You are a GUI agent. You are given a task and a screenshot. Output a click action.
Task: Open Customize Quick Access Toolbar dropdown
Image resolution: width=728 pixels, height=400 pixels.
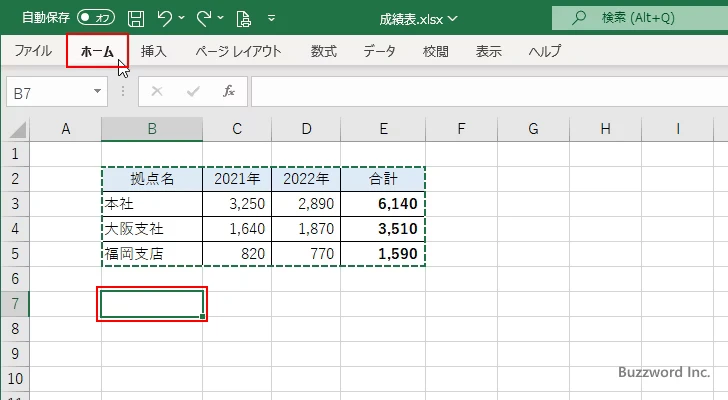272,19
